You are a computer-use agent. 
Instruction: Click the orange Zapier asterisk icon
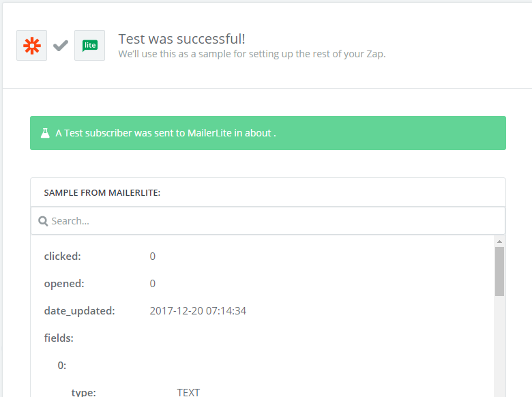click(x=31, y=46)
